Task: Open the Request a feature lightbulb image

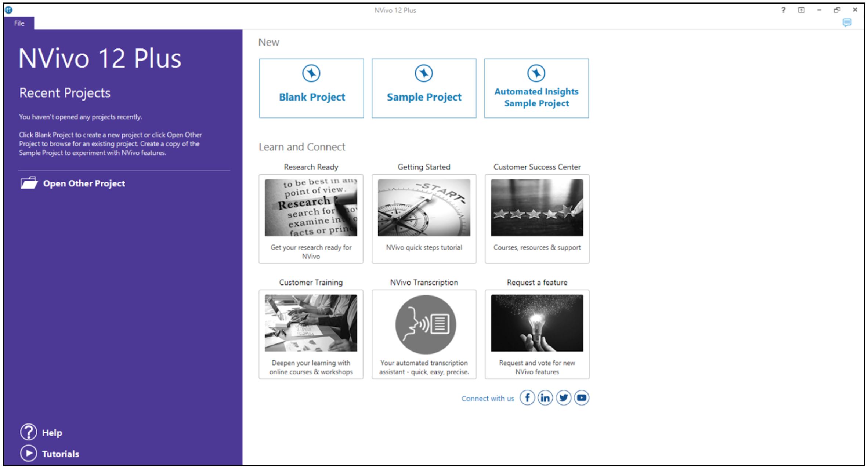Action: point(536,322)
